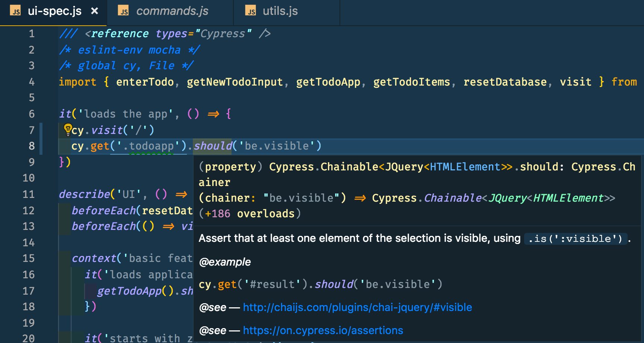Click 'global cy, File' comment on line 3

tap(126, 65)
